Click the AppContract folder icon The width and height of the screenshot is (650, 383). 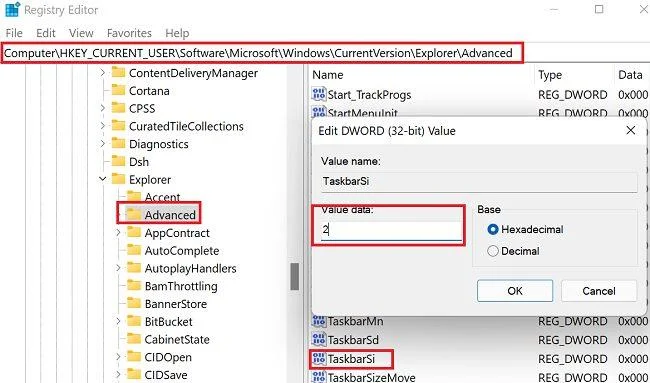134,233
